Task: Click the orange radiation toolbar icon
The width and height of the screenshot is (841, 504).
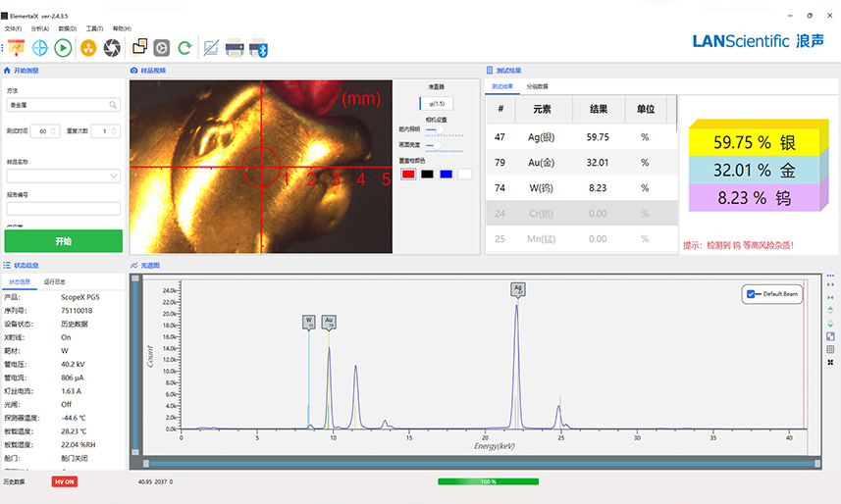Action: coord(88,47)
